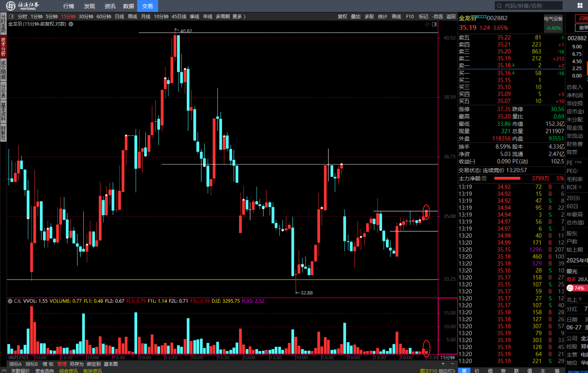Expand the 金龙羽 chart settings dropdown arrow
The width and height of the screenshot is (588, 373).
click(x=71, y=24)
